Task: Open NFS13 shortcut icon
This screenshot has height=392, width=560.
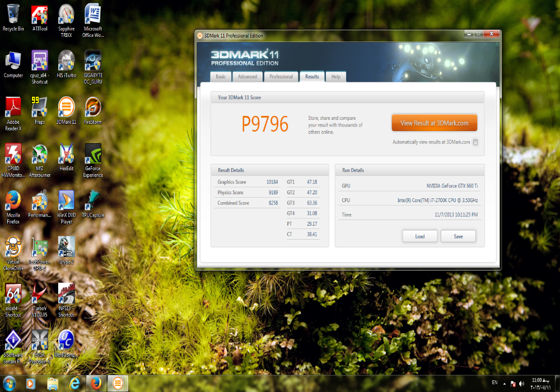Action: point(67,301)
